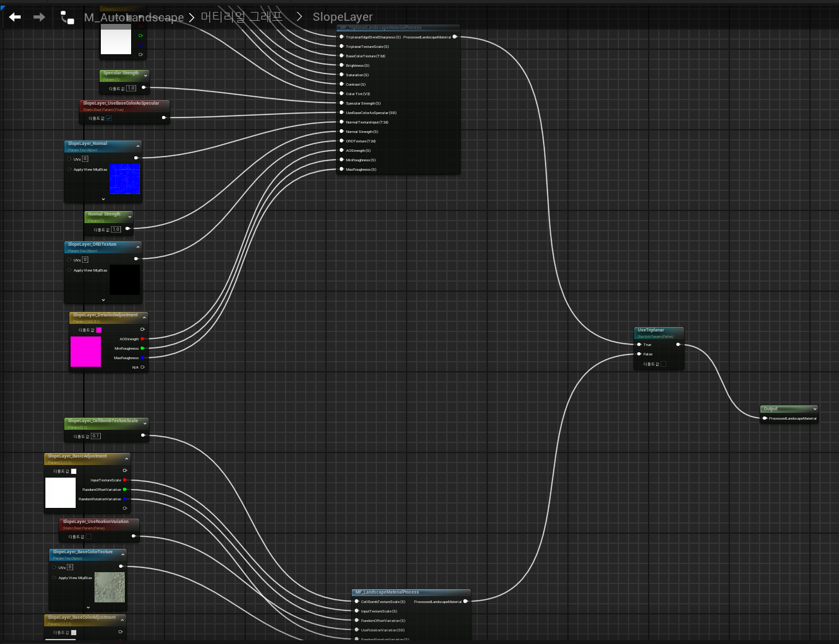Open small magenta default color swatch

[99, 330]
